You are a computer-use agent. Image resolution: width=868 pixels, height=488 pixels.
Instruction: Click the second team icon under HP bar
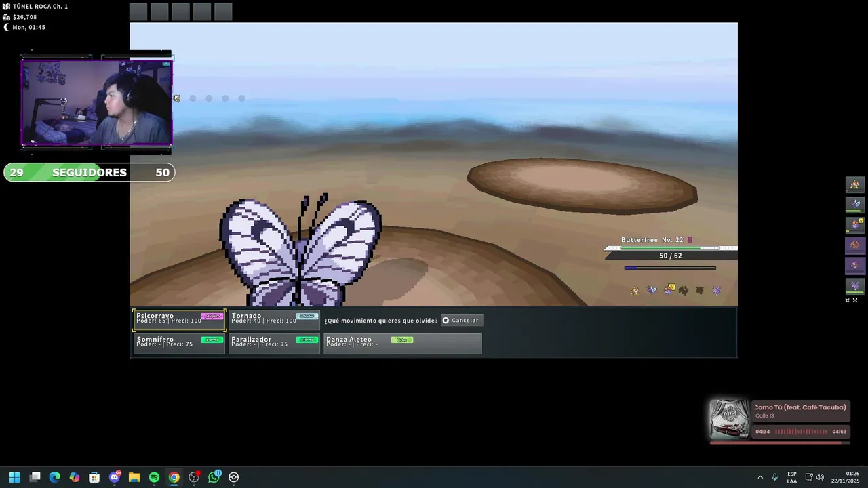tap(652, 290)
